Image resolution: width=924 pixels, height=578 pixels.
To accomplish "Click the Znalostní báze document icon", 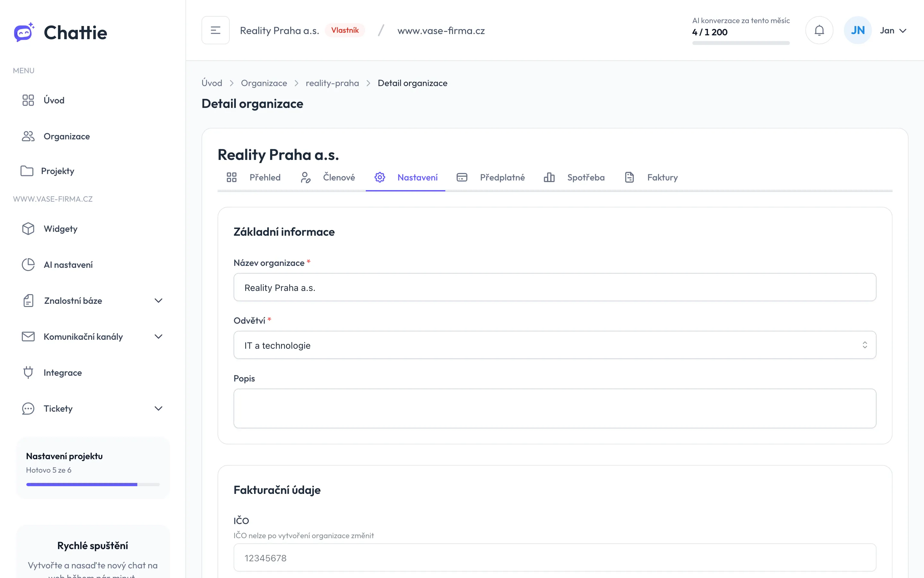I will (x=28, y=301).
